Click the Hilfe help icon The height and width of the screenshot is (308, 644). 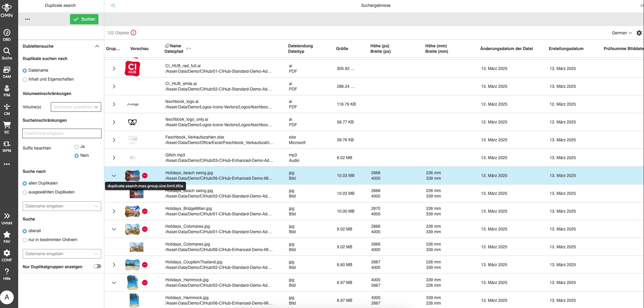[7, 274]
